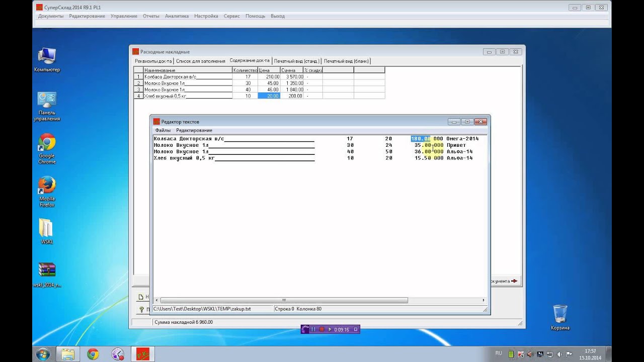The width and height of the screenshot is (644, 362).
Task: Click the horizontal scrollbar in text editor
Action: click(x=284, y=300)
